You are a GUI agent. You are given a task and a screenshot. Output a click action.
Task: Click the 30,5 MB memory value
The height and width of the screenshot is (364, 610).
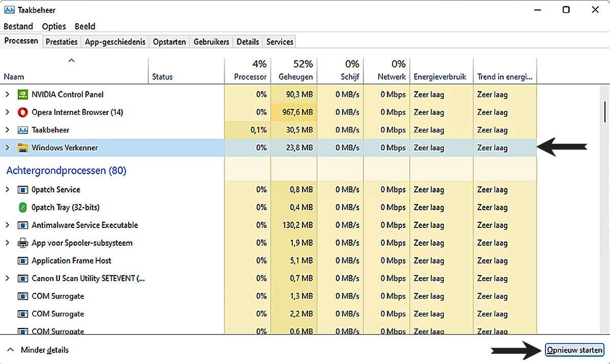point(299,130)
